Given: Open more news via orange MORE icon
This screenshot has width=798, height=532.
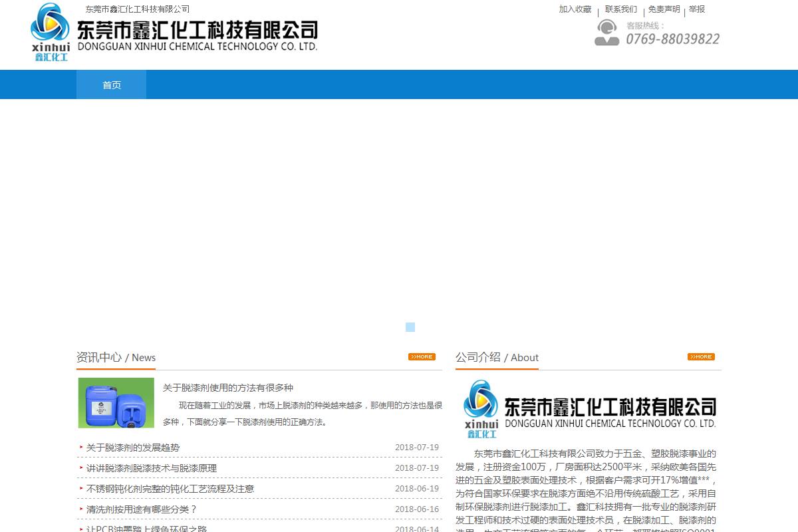Looking at the screenshot, I should click(x=422, y=357).
